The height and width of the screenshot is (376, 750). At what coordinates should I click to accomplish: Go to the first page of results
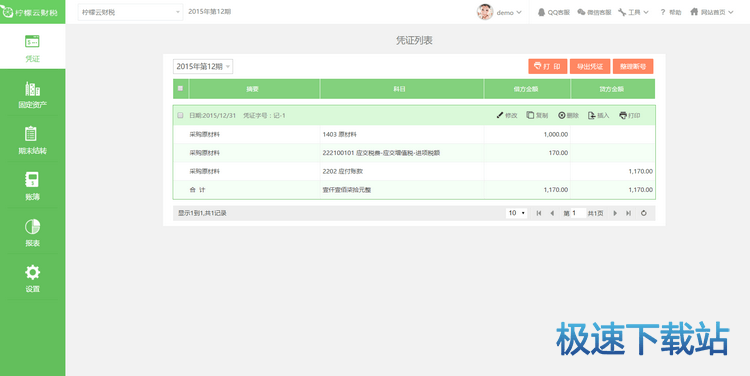pyautogui.click(x=539, y=213)
